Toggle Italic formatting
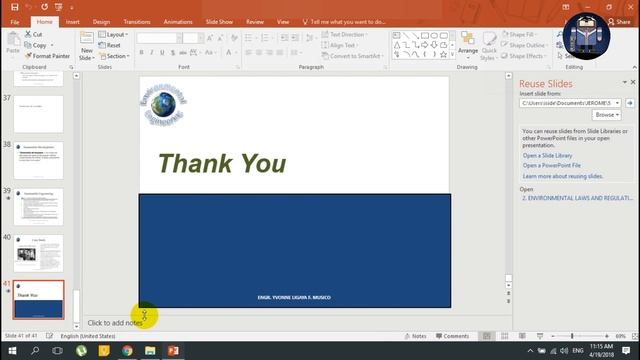The image size is (640, 360). (152, 52)
